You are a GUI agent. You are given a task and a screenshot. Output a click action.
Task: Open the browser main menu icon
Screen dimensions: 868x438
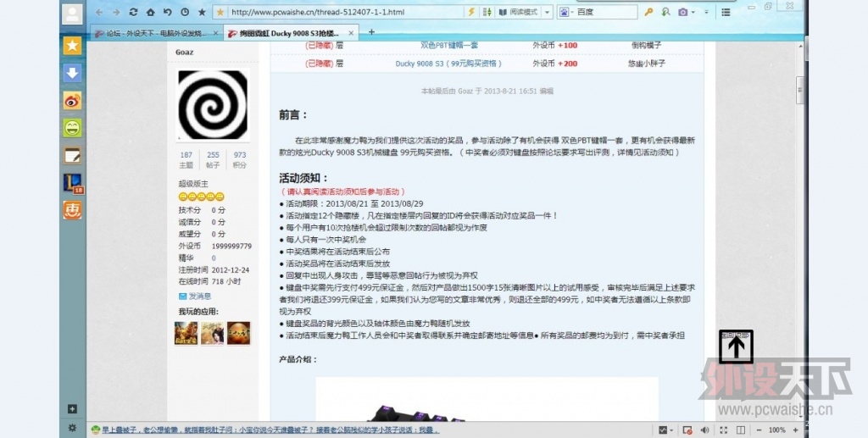(x=726, y=12)
